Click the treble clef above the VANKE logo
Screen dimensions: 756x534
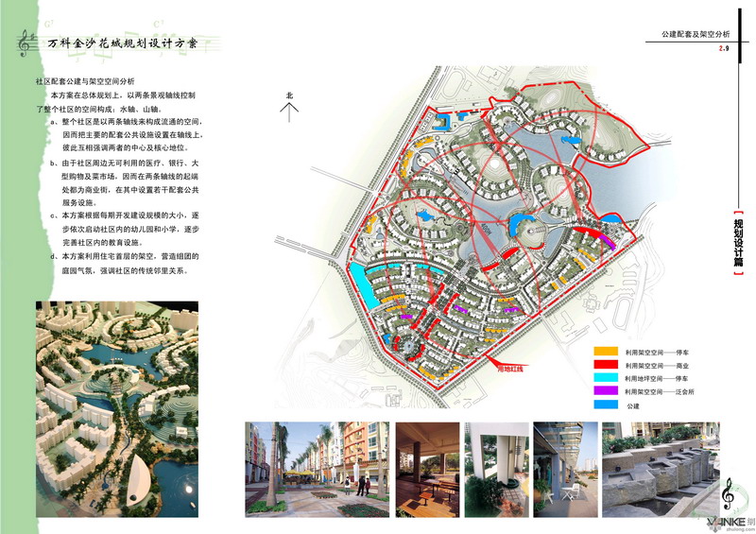728,493
